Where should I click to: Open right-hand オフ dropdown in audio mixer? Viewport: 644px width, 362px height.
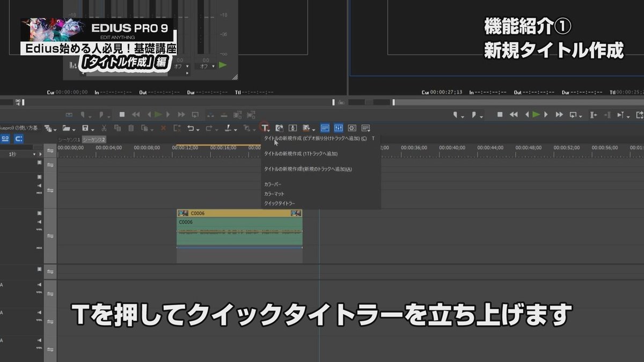(207, 66)
